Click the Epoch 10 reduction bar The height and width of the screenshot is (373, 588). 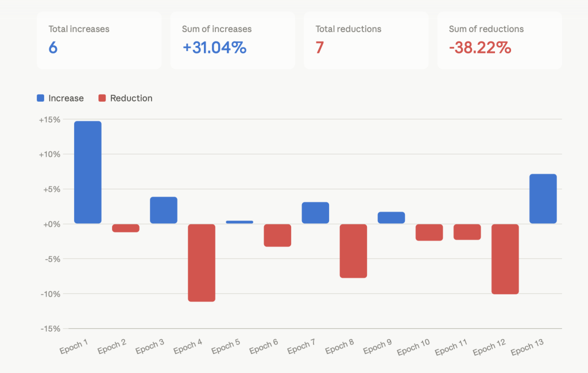(x=430, y=232)
